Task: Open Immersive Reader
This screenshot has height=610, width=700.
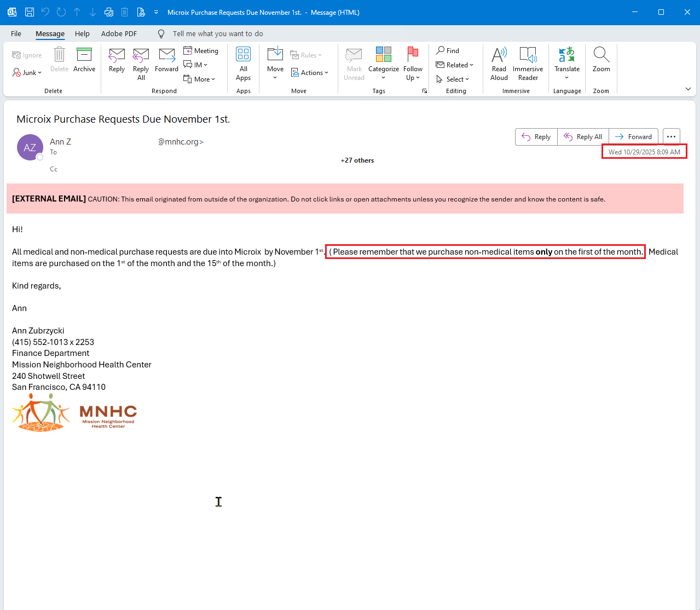Action: 528,55
